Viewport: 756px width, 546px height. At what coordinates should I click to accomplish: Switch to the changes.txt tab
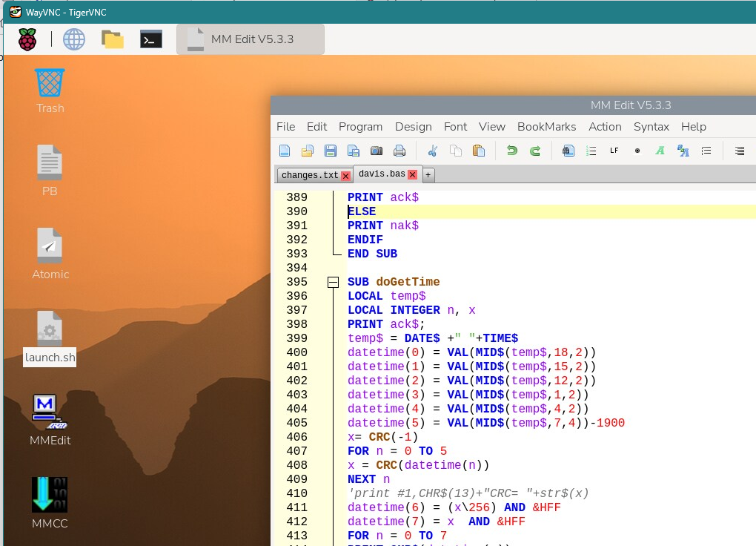[x=309, y=175]
